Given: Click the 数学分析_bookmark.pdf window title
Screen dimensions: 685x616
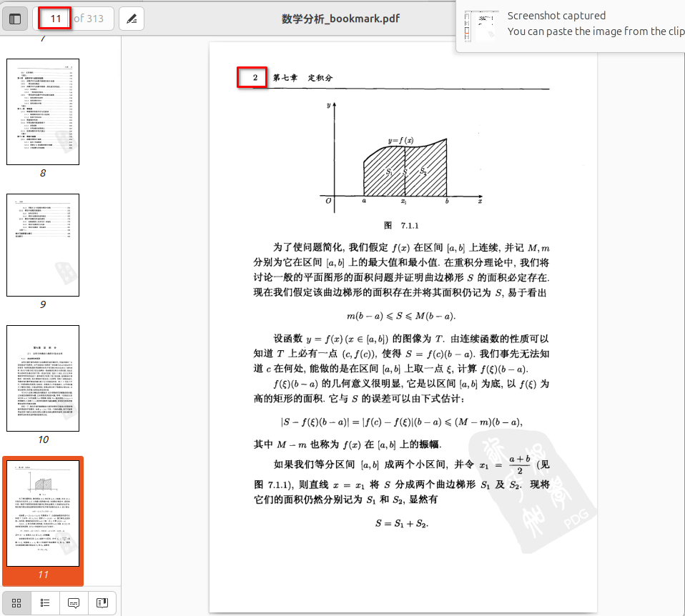Looking at the screenshot, I should [340, 19].
